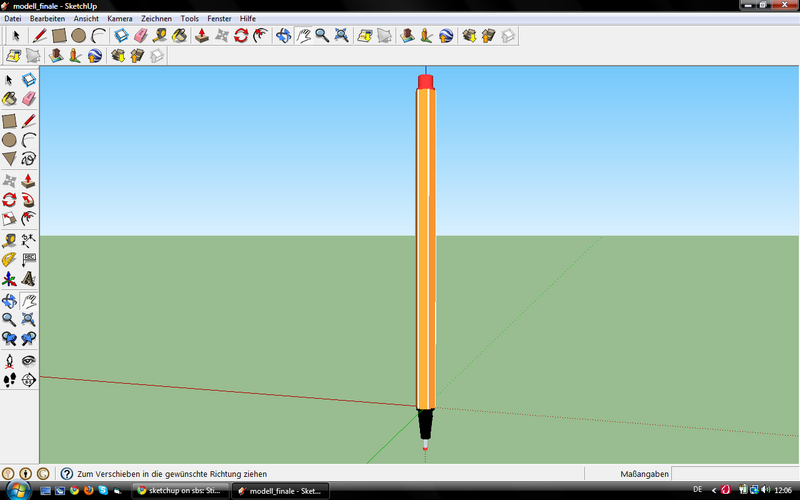Click the Dimension tool icon
The image size is (800, 500).
tap(29, 240)
